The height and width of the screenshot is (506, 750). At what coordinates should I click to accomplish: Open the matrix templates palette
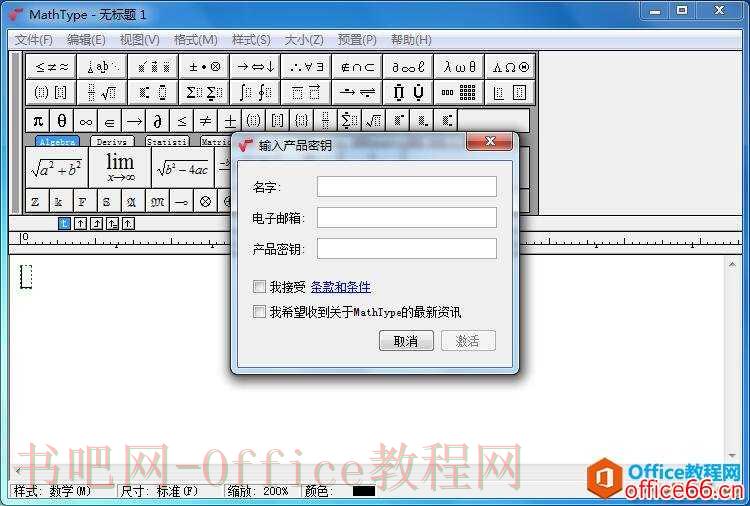pyautogui.click(x=459, y=92)
